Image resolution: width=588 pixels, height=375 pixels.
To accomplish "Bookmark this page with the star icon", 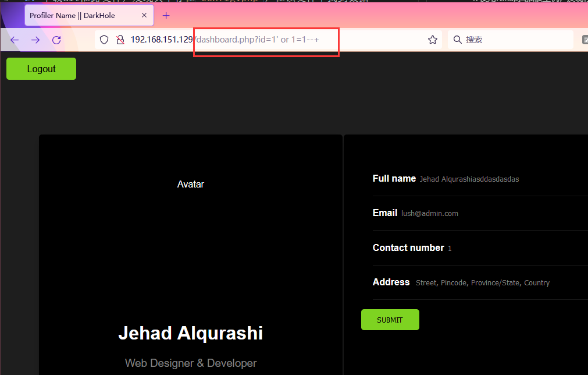I will 432,40.
